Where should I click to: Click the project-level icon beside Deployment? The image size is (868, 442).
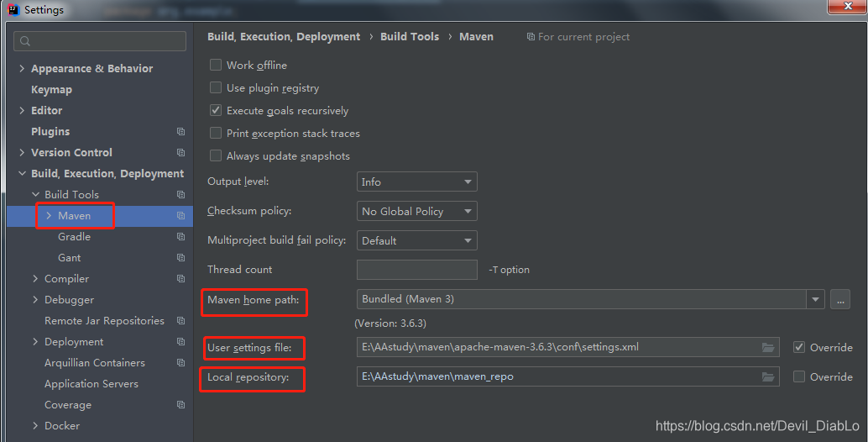click(180, 342)
